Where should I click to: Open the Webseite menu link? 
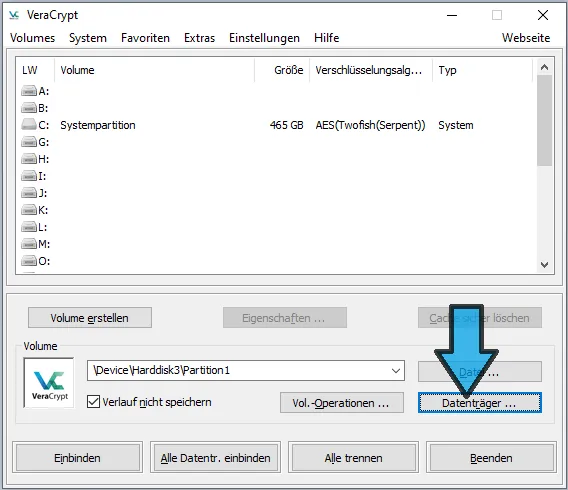point(526,38)
